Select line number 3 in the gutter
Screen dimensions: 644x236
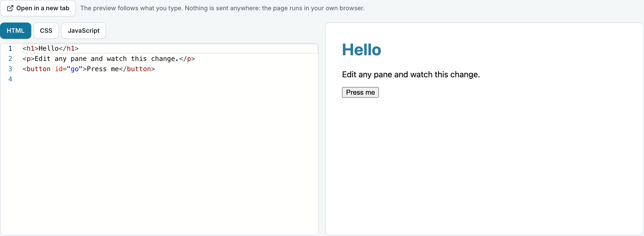pos(10,69)
